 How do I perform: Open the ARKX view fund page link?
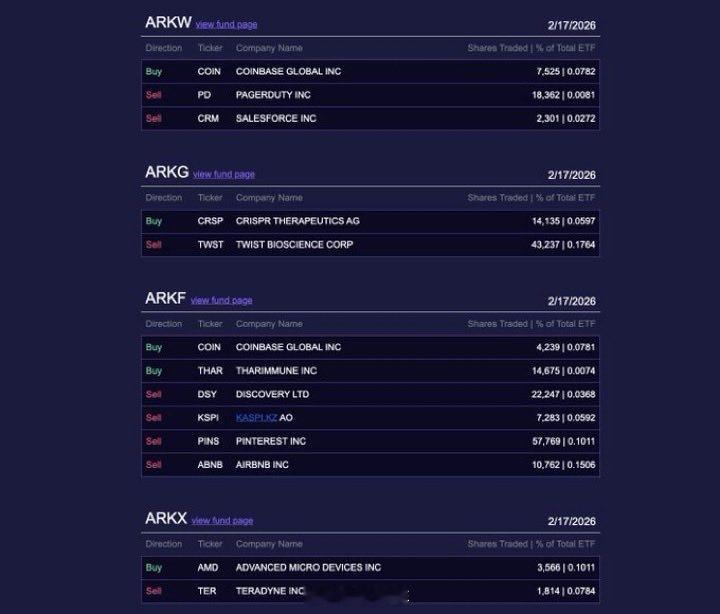[x=222, y=520]
